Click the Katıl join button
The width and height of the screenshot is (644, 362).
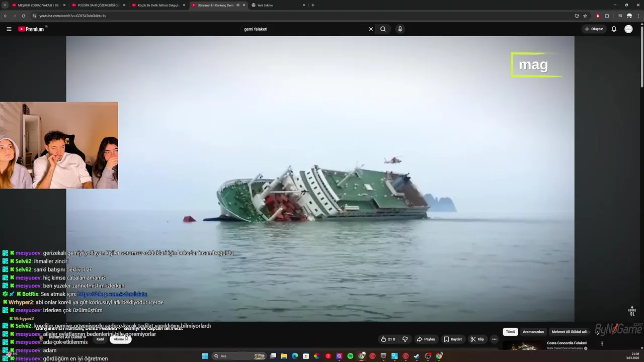click(x=100, y=339)
